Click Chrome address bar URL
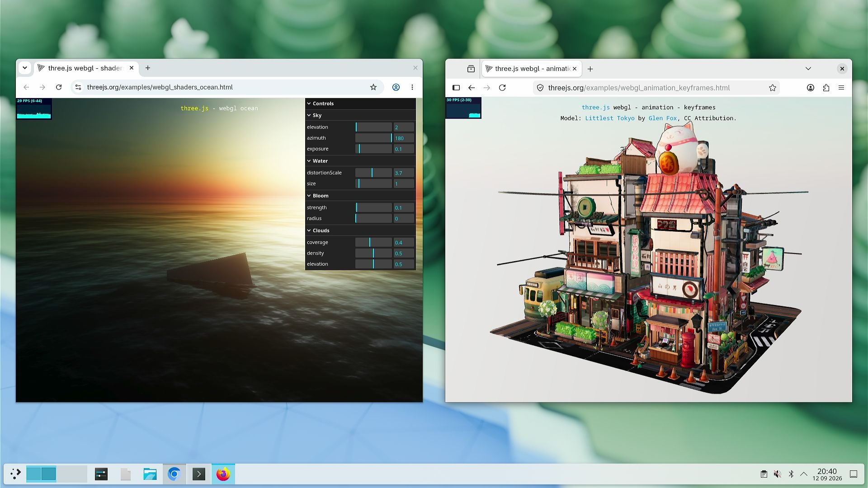This screenshot has height=488, width=868. pos(160,87)
